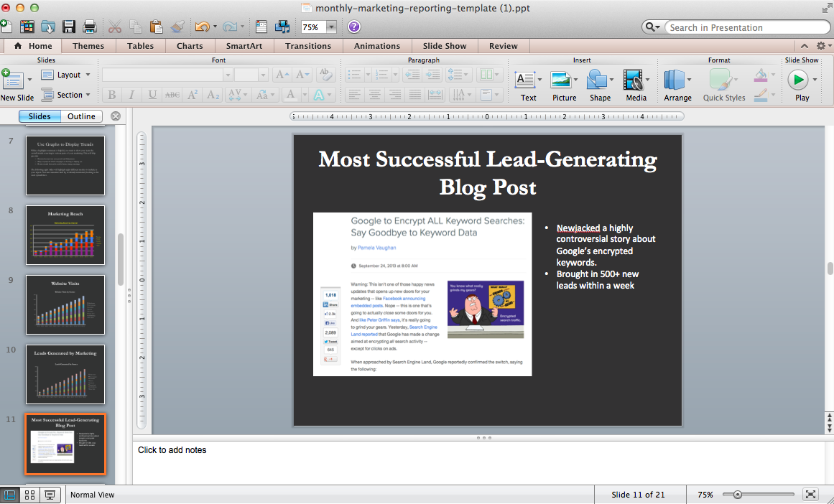Click the Undo arrow icon
The width and height of the screenshot is (834, 504).
pyautogui.click(x=202, y=27)
